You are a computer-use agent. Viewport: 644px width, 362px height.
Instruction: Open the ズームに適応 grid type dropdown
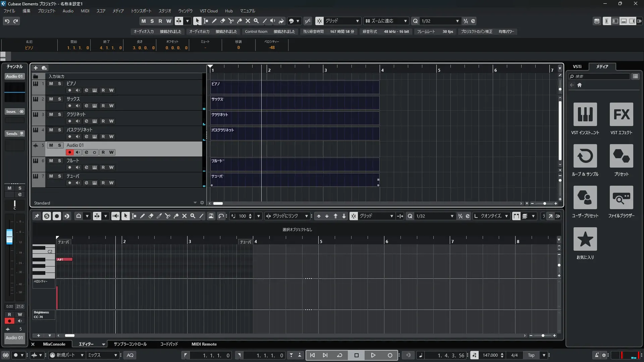coord(405,21)
